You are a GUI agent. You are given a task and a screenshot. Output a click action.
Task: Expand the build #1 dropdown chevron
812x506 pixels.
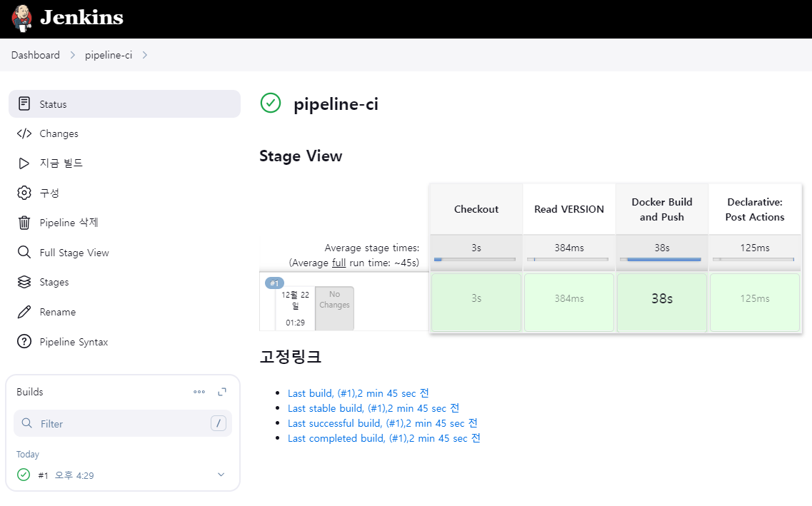click(221, 475)
